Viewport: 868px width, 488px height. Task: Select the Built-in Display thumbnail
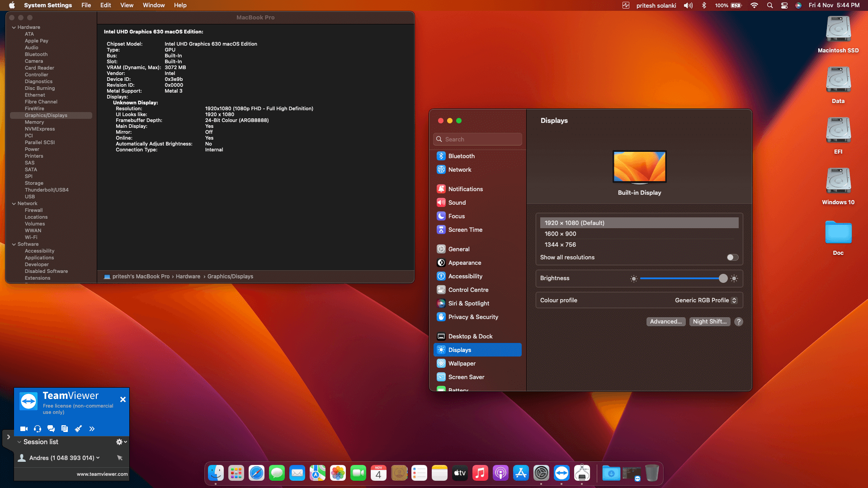point(639,167)
